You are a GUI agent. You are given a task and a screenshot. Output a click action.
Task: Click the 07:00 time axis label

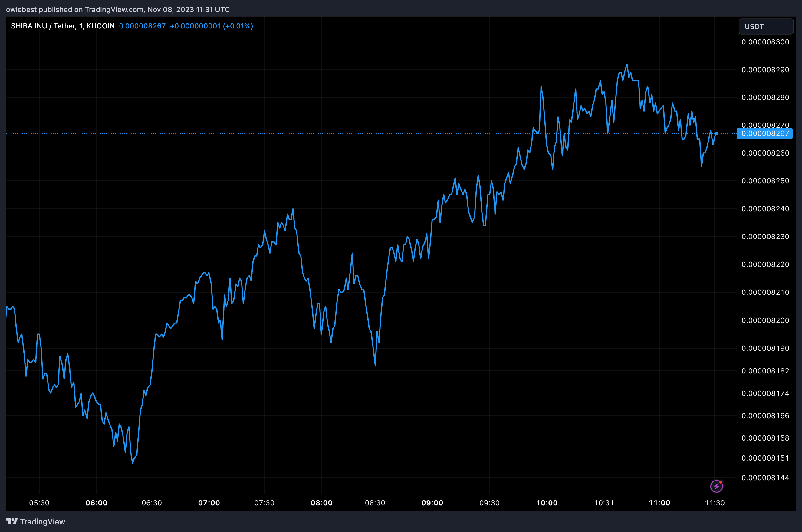pyautogui.click(x=209, y=503)
